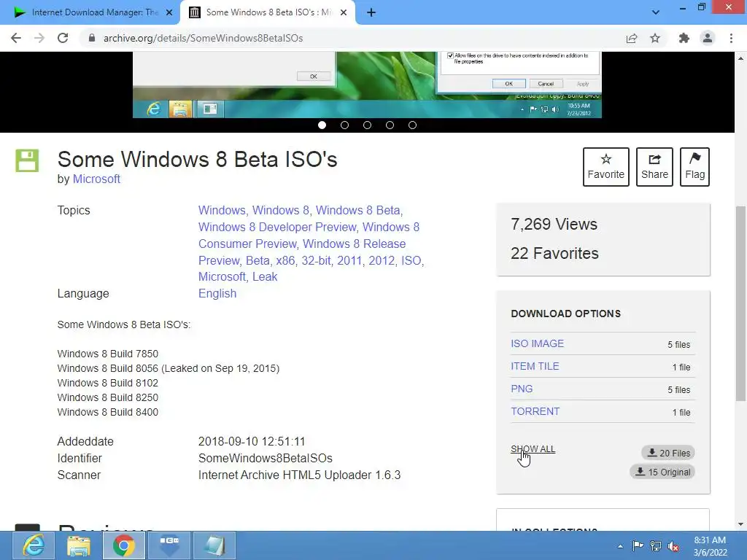Click the SomeWindows8BetaISOs identifier value
This screenshot has width=747, height=560.
[266, 459]
